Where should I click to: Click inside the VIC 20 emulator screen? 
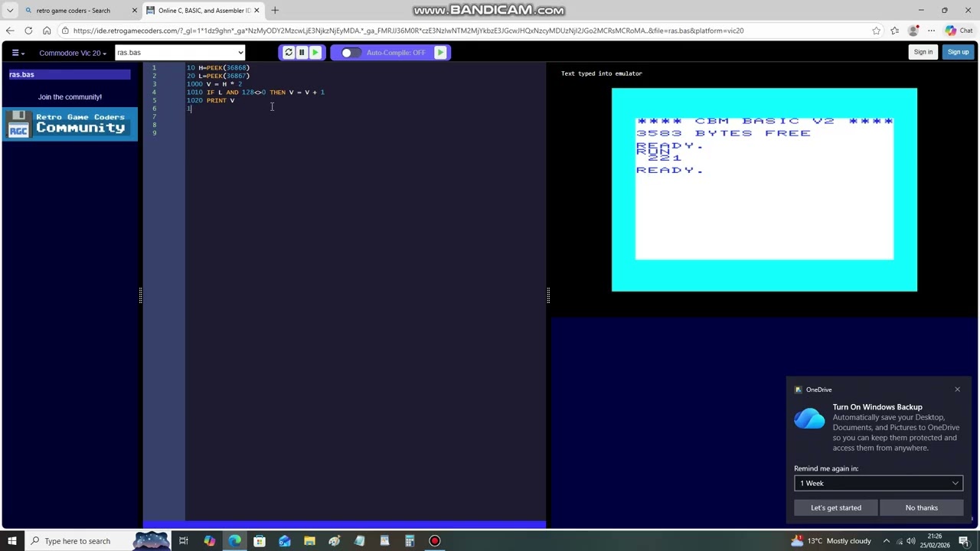764,189
